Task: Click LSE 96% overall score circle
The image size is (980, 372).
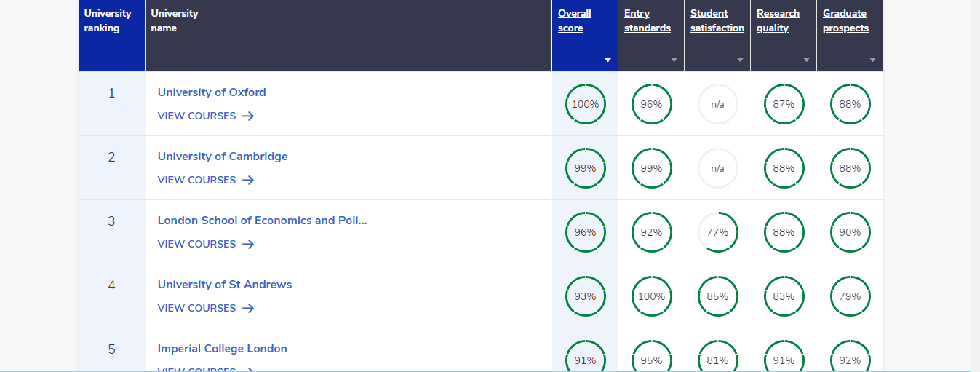Action: click(x=585, y=232)
